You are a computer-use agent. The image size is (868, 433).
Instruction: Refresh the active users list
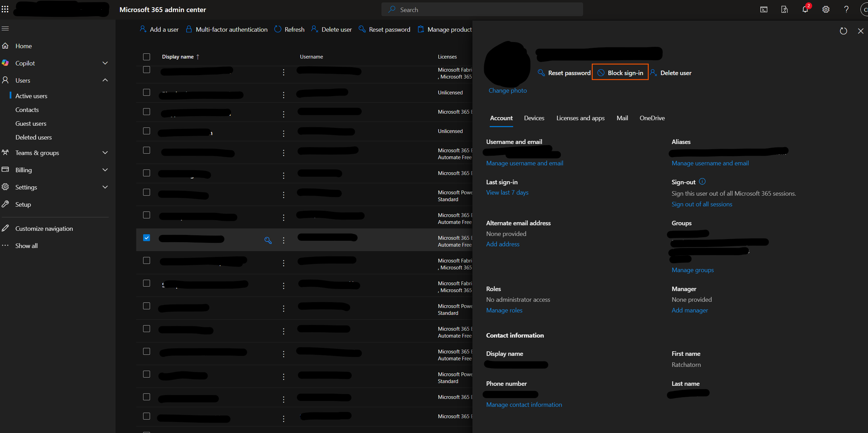289,29
